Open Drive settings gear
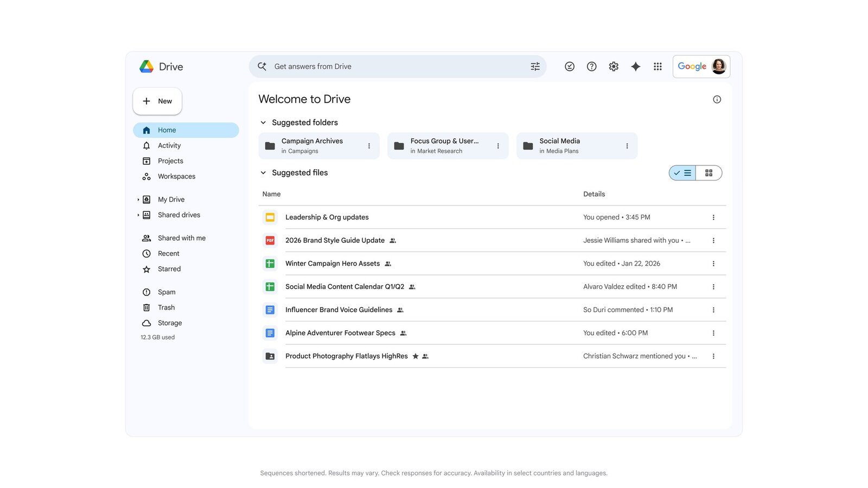868x488 pixels. (x=614, y=67)
